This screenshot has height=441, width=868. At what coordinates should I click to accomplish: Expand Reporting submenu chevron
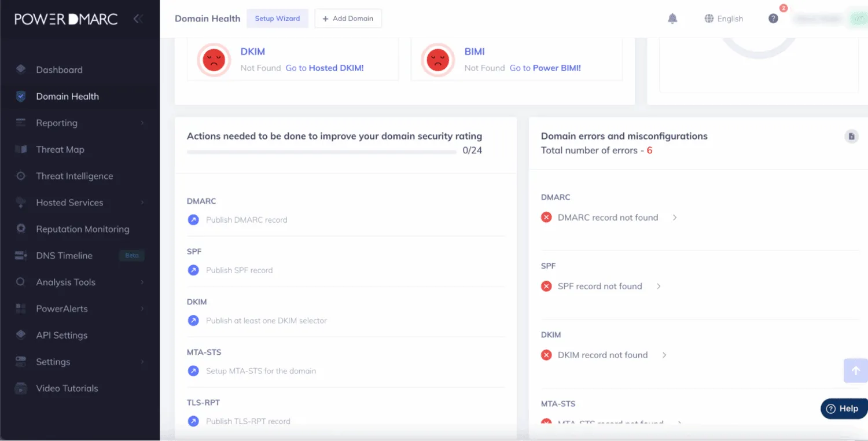click(142, 123)
